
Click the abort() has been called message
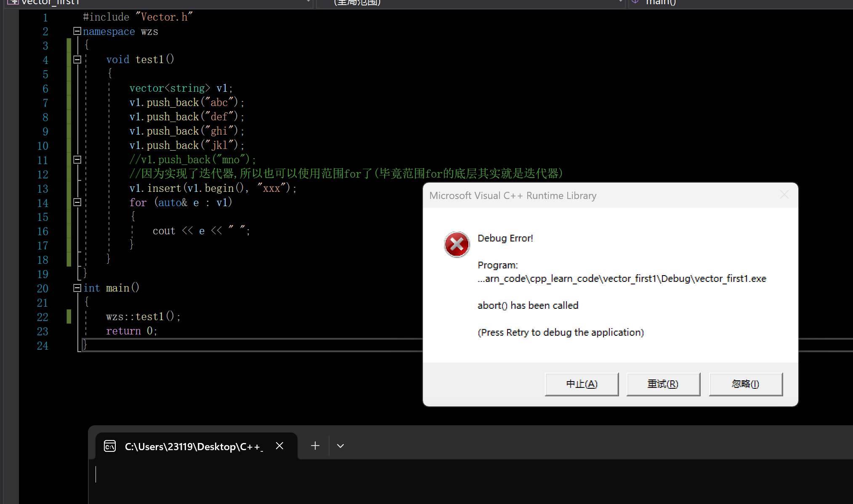[528, 305]
